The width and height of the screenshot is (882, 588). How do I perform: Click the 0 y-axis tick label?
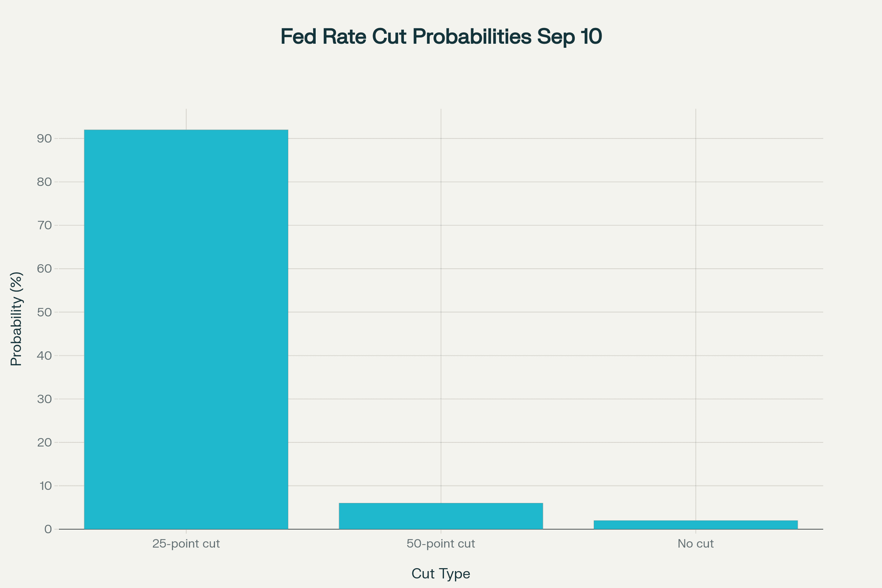48,529
